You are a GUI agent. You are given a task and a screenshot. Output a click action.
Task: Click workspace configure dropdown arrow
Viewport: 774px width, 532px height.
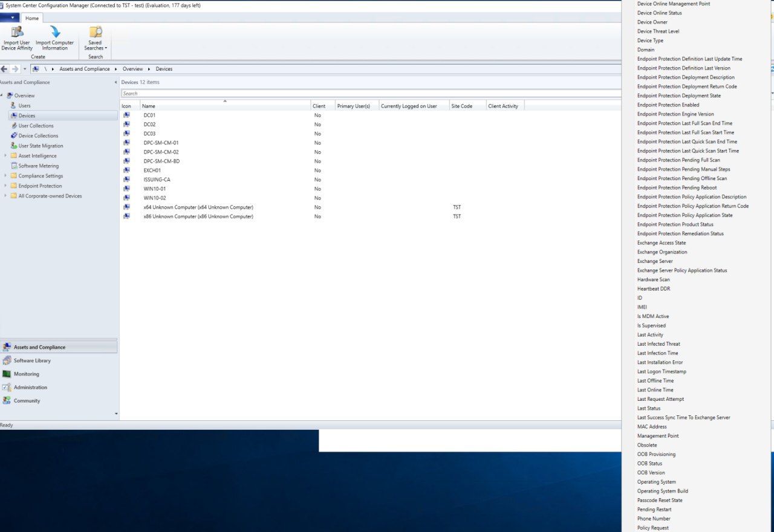(x=116, y=414)
